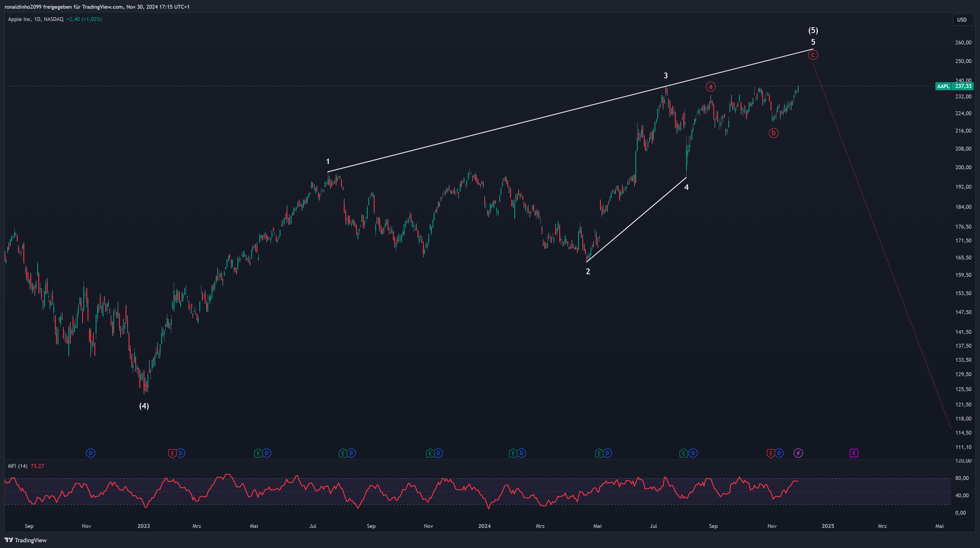Open the dividend marker at February 2023
The image size is (980, 548).
coord(181,453)
